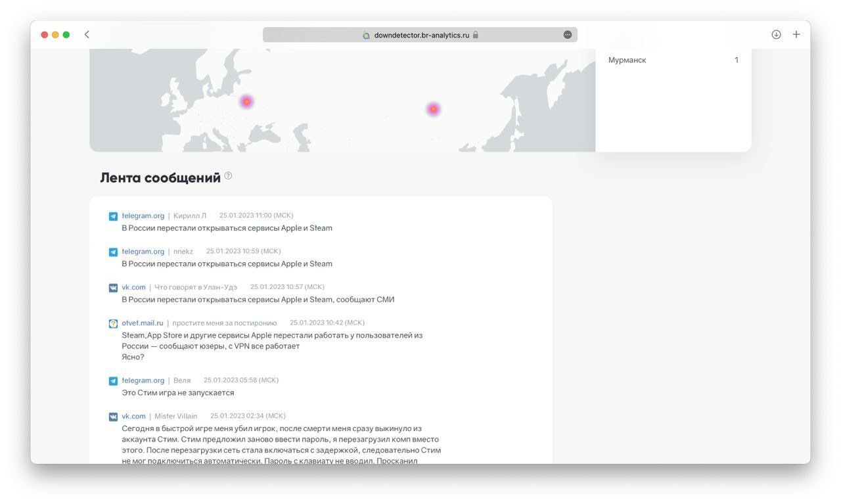Viewport: 841px width, 504px height.
Task: Click the eastern heat spot on map
Action: click(x=433, y=109)
